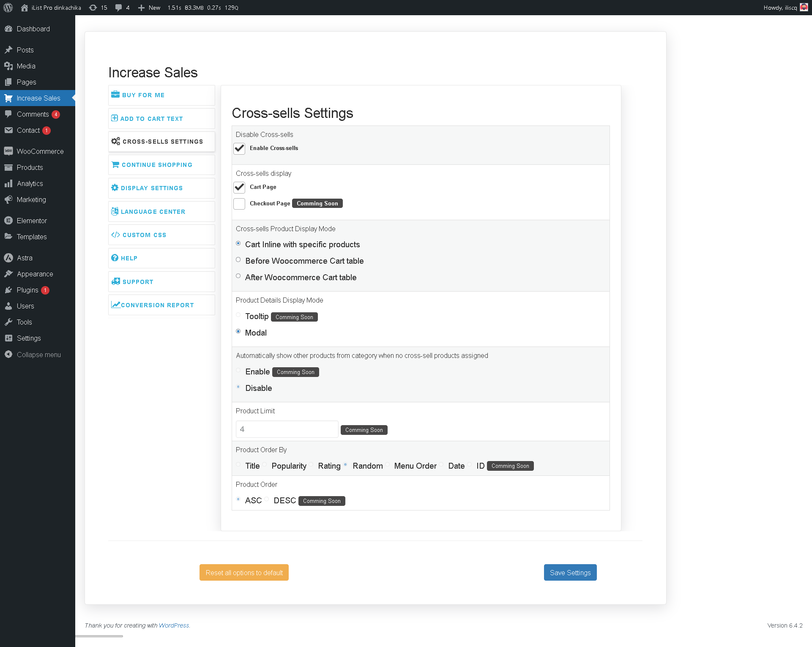Choose the Modal display mode
This screenshot has width=812, height=647.
point(238,332)
